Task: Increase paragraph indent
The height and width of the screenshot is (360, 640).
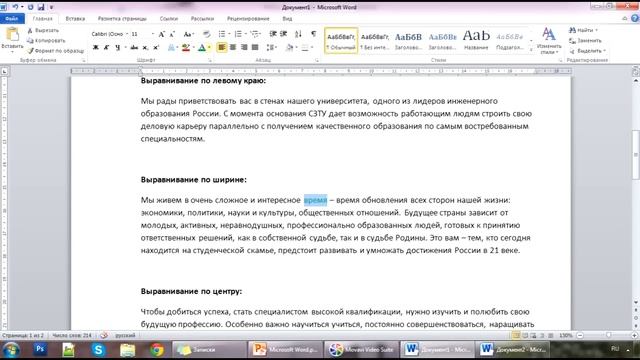Action: 284,34
